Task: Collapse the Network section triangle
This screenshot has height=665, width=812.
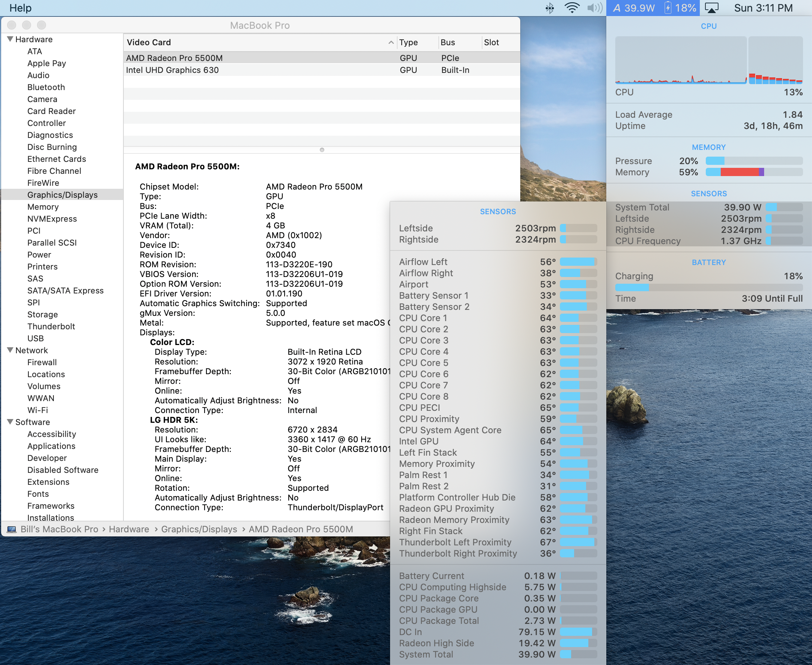Action: [10, 350]
